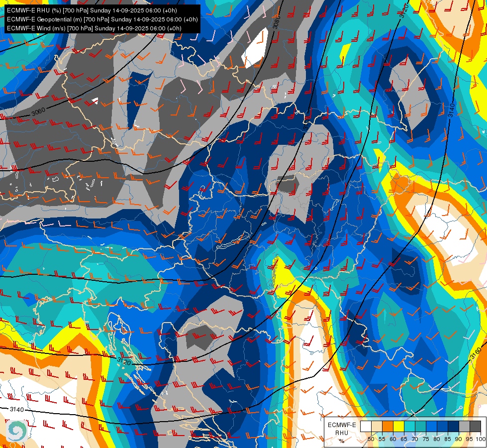The height and width of the screenshot is (448, 487).
Task: Select the white below-50 legend swatch
Action: [x=366, y=426]
